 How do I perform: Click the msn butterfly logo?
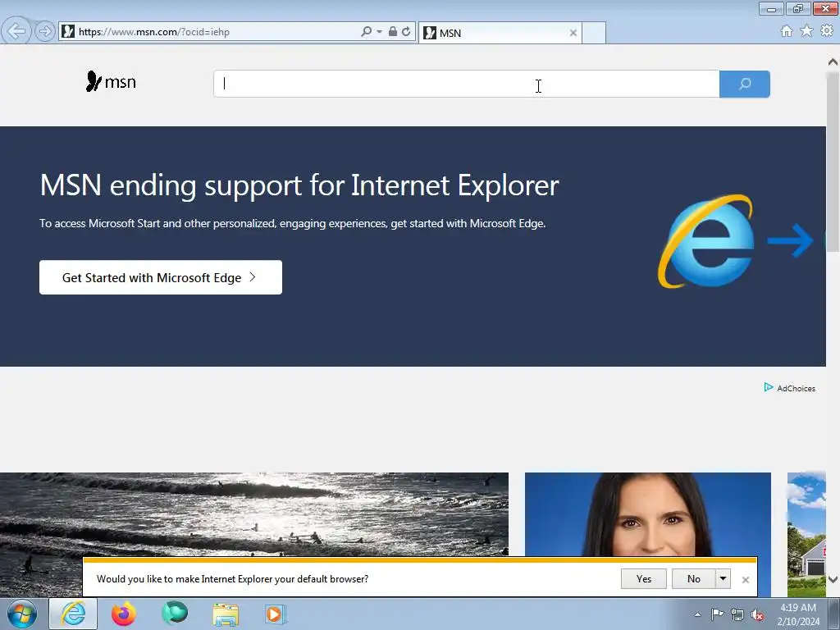(111, 81)
